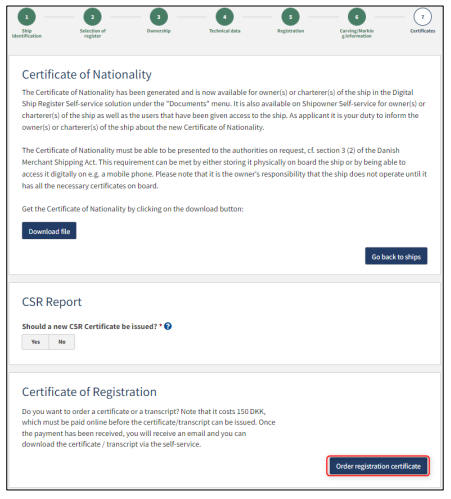Click the Ownership step label
This screenshot has height=499, width=451.
pyautogui.click(x=159, y=31)
